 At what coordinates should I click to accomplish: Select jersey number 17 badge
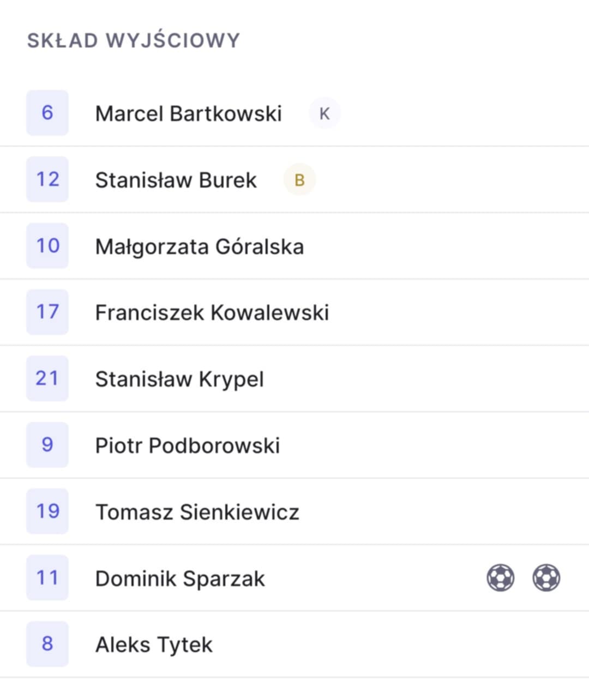(x=47, y=312)
